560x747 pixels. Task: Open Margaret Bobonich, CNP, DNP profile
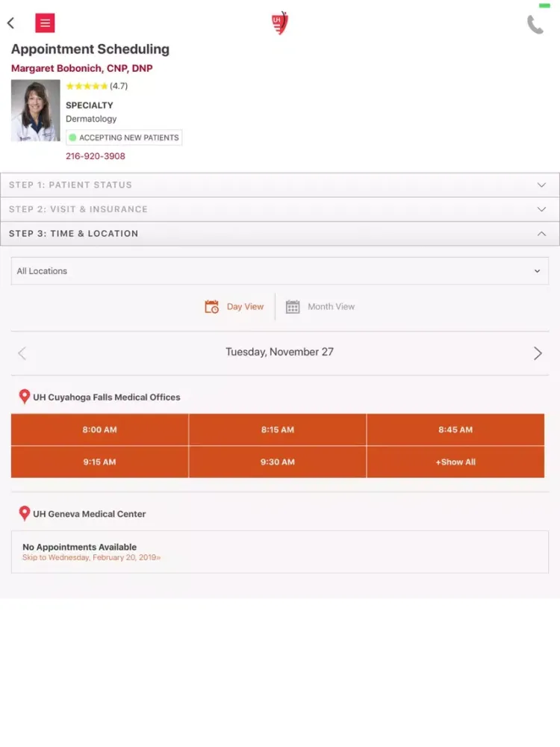click(x=82, y=68)
